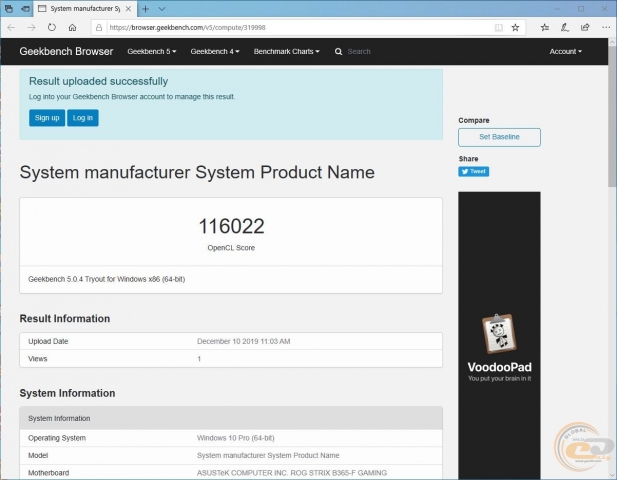Click the padlock site security icon

pyautogui.click(x=99, y=28)
